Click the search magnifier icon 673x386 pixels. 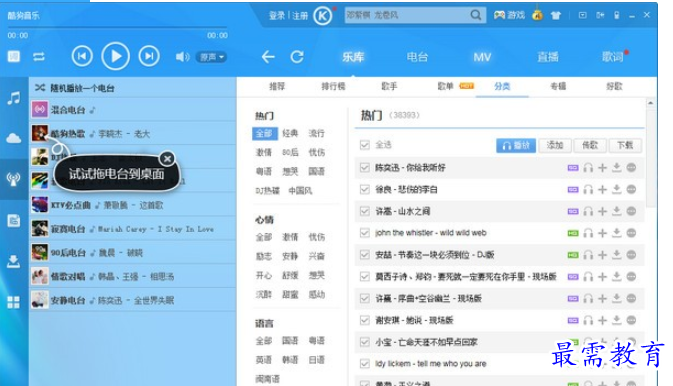[476, 15]
